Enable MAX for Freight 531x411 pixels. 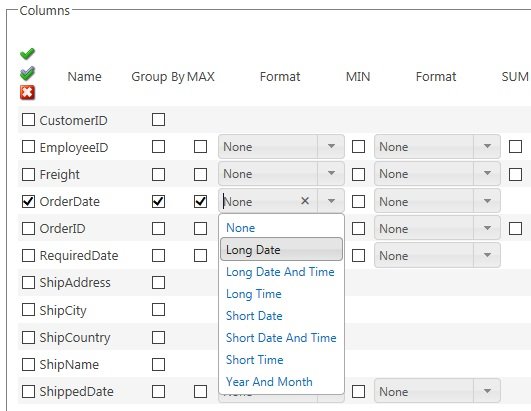200,174
